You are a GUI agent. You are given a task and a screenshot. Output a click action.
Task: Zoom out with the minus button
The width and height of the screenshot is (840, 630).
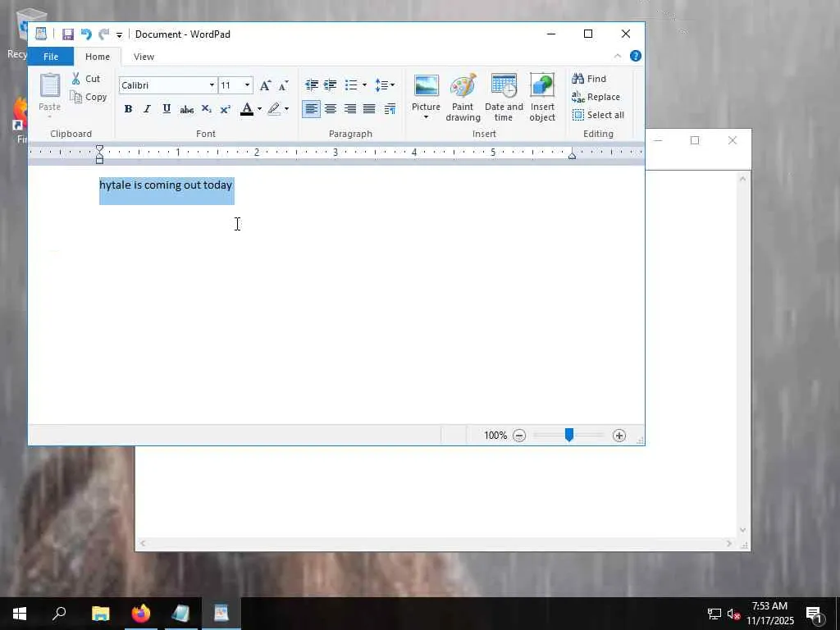[519, 436]
